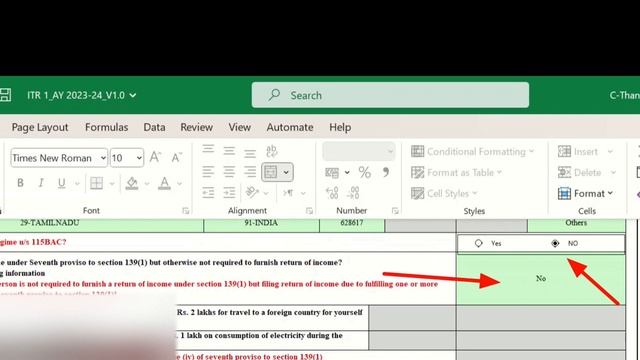Click the Orientation icon
Image resolution: width=640 pixels, height=360 pixels.
click(x=252, y=192)
